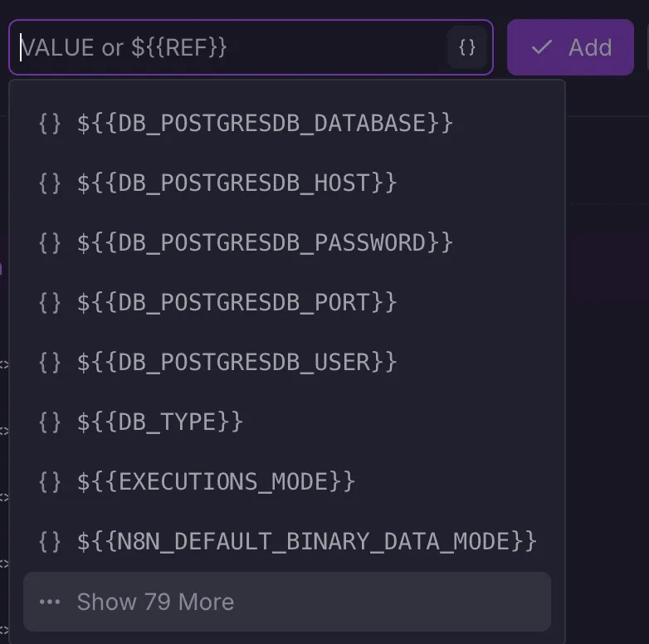Image resolution: width=649 pixels, height=644 pixels.
Task: Click the checkmark icon on Add button
Action: click(x=542, y=47)
